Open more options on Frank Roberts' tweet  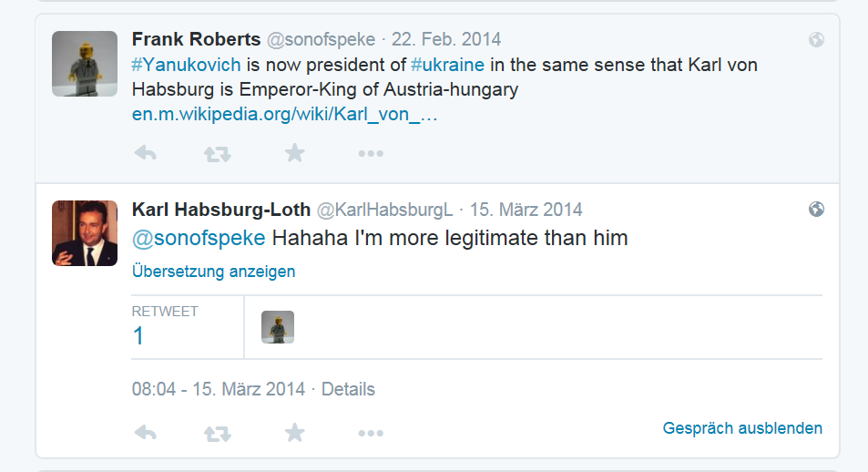tap(370, 154)
